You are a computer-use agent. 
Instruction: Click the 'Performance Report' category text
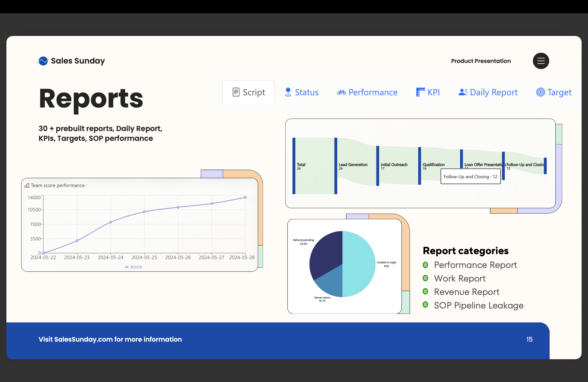[475, 265]
